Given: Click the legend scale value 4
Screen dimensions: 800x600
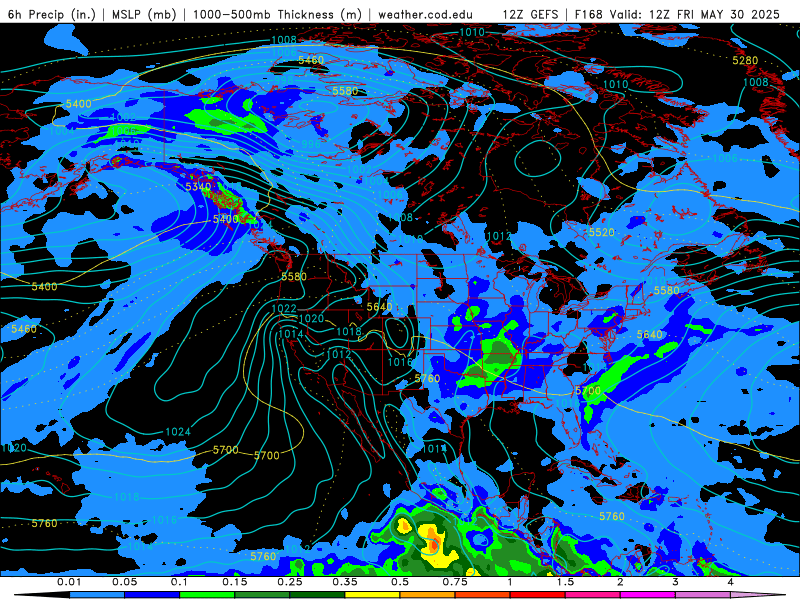Looking at the screenshot, I should click(x=731, y=582).
